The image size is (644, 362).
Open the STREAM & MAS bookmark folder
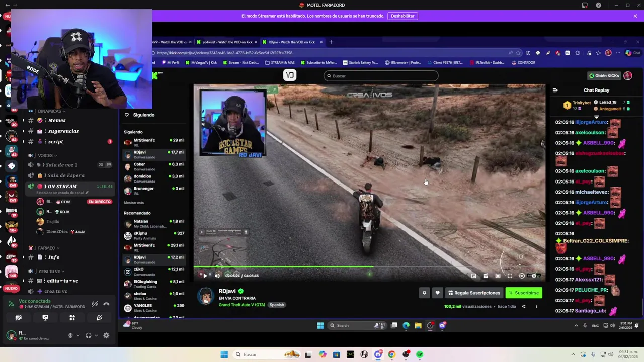click(280, 63)
